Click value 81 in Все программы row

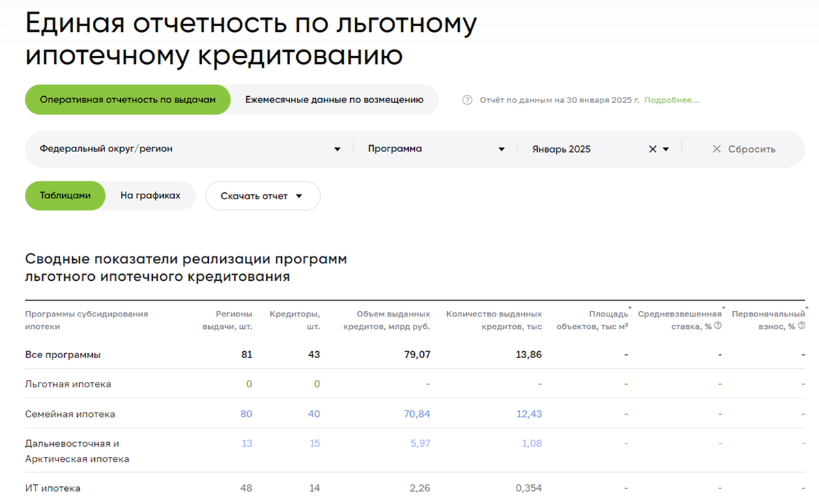(x=246, y=355)
